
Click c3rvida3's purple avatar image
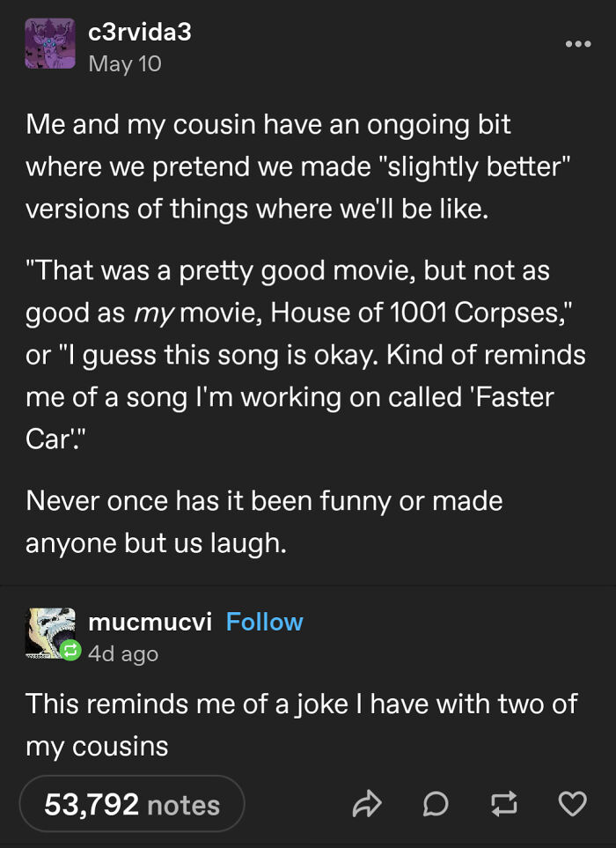click(50, 41)
